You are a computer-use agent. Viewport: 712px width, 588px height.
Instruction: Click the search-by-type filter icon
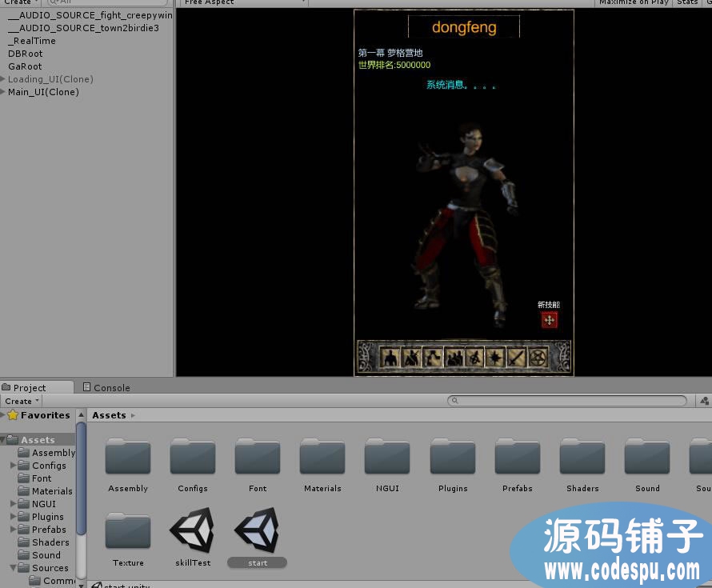(x=704, y=401)
